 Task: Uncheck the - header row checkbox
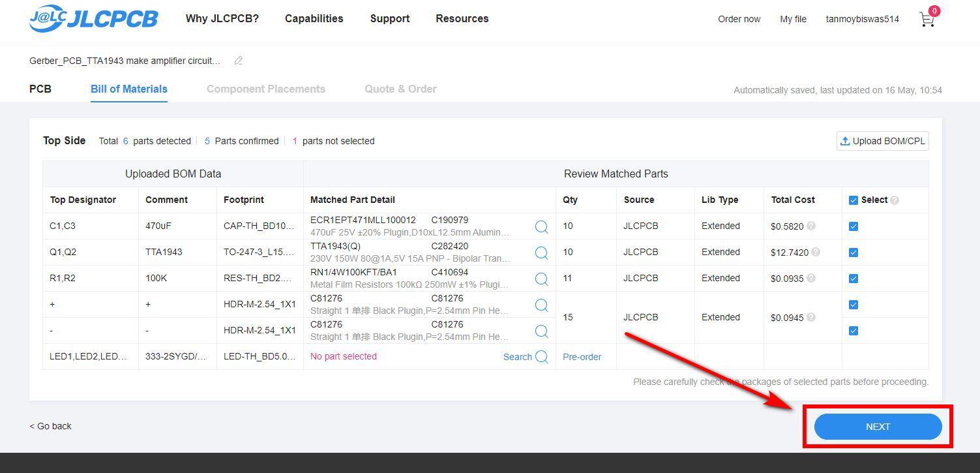point(854,331)
